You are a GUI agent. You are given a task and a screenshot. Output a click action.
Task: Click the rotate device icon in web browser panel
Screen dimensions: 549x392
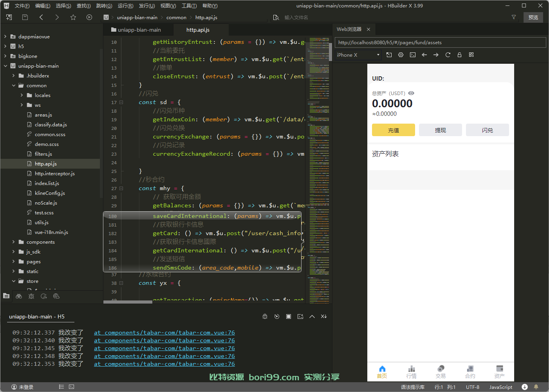389,55
